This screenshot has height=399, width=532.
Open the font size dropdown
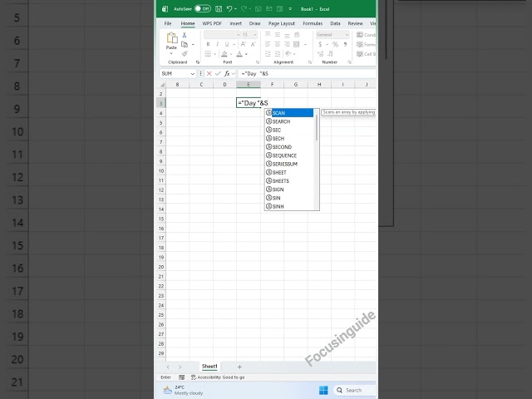point(255,35)
